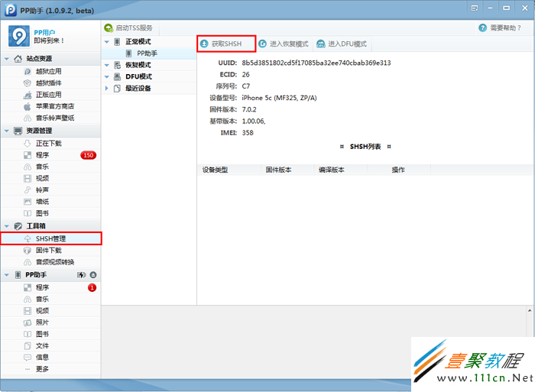Click the 获取SHSH download icon
The image size is (535, 392).
point(204,44)
